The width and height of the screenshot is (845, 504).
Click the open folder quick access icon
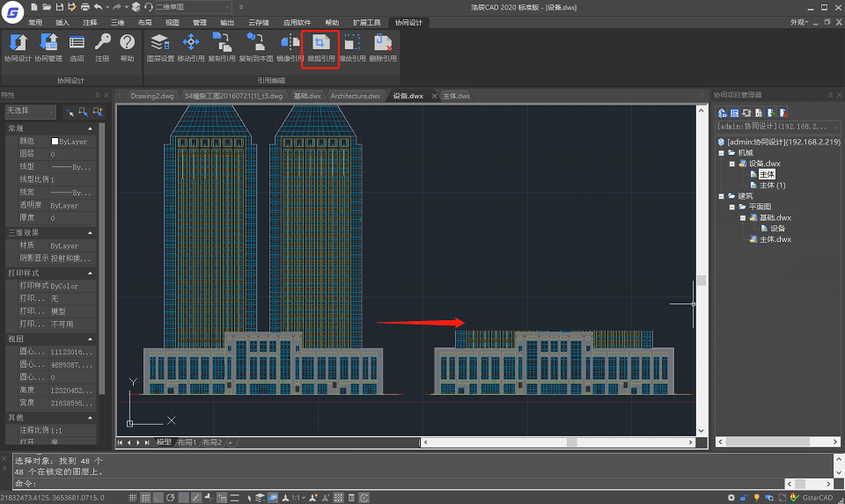(x=47, y=7)
